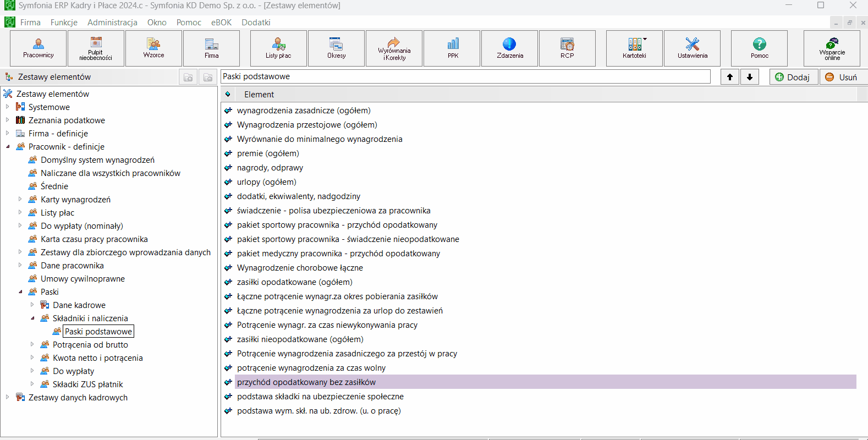Select row Wynagrodzenie chorobowe łączne
The image size is (868, 440).
tap(545, 268)
